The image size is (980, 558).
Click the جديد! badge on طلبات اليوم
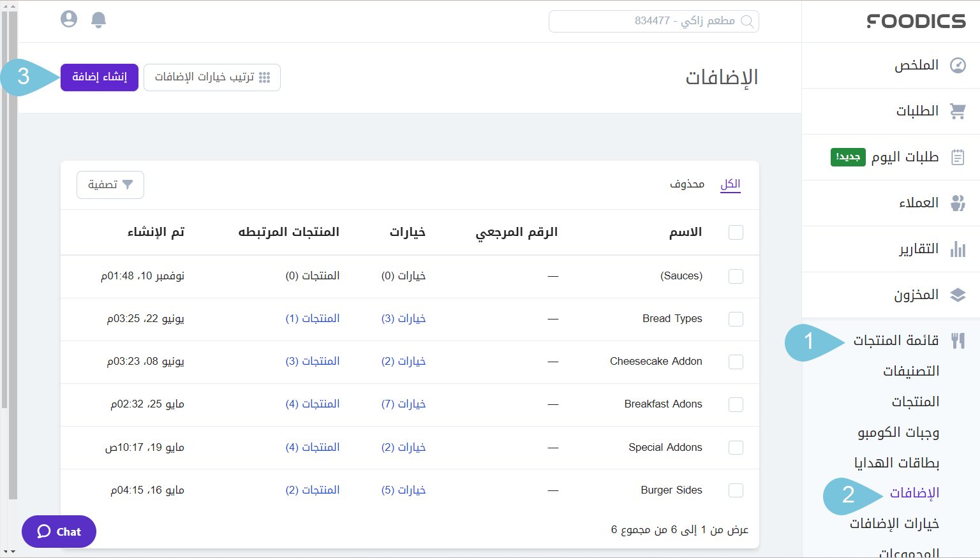pyautogui.click(x=848, y=157)
